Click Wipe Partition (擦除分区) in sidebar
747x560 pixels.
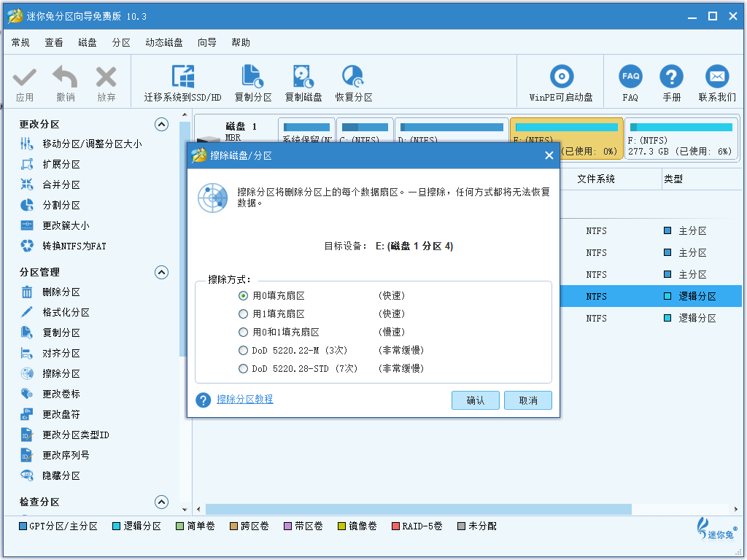coord(50,374)
